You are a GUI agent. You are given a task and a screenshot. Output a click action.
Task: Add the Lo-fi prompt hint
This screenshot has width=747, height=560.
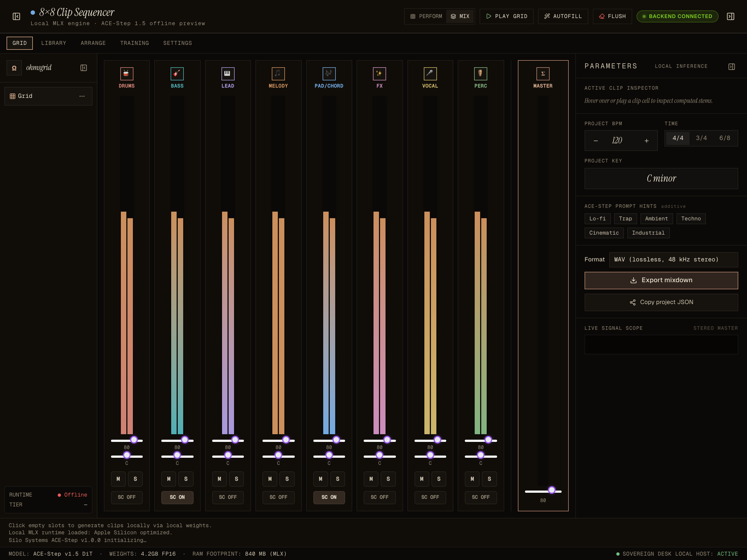597,218
